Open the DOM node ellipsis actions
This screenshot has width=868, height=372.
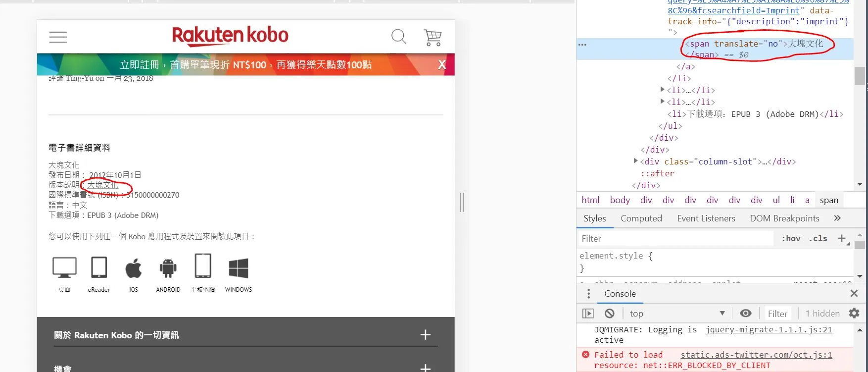[x=582, y=45]
